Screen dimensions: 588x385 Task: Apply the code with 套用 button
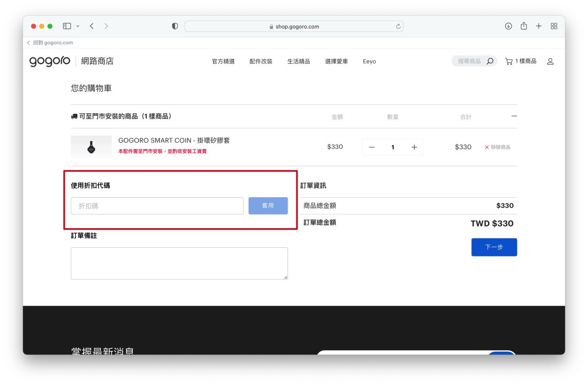(x=268, y=206)
